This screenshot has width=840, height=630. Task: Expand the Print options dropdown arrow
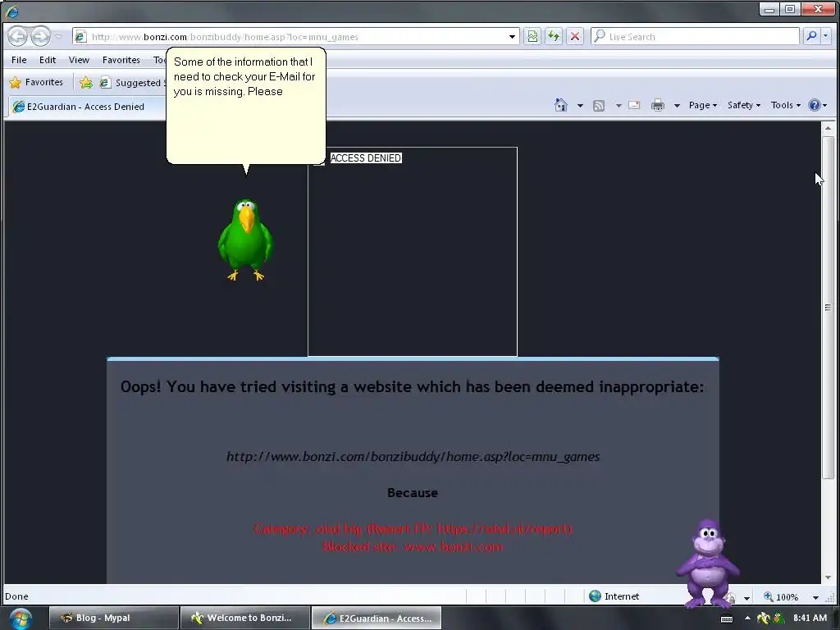pos(677,106)
